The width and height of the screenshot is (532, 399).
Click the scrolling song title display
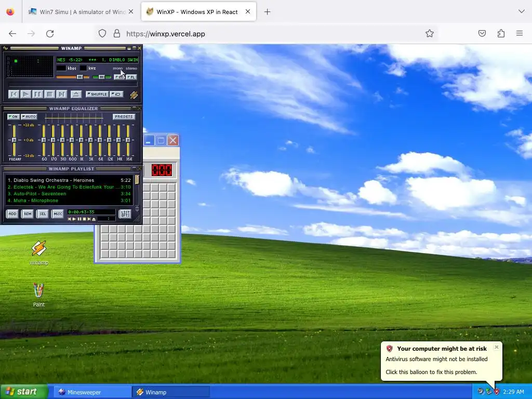(x=97, y=60)
